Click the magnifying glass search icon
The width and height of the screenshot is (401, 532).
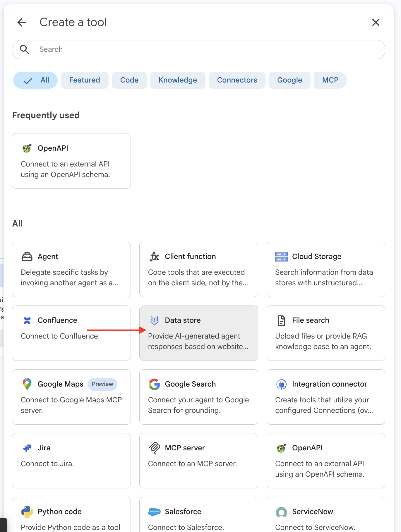25,49
